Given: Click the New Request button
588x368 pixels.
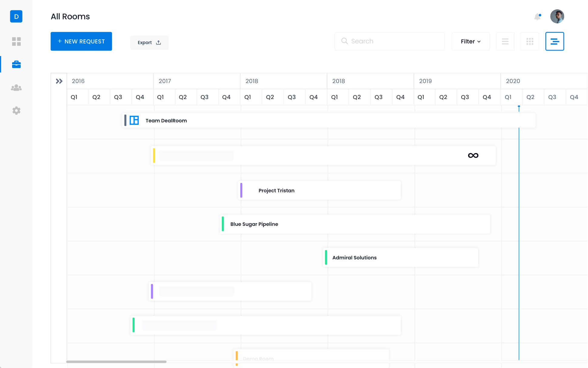Looking at the screenshot, I should [81, 41].
